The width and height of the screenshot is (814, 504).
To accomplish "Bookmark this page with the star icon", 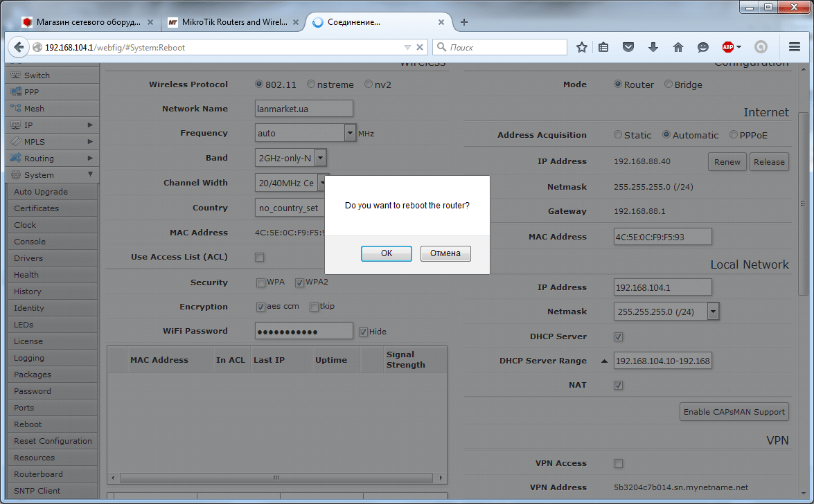I will [x=582, y=47].
